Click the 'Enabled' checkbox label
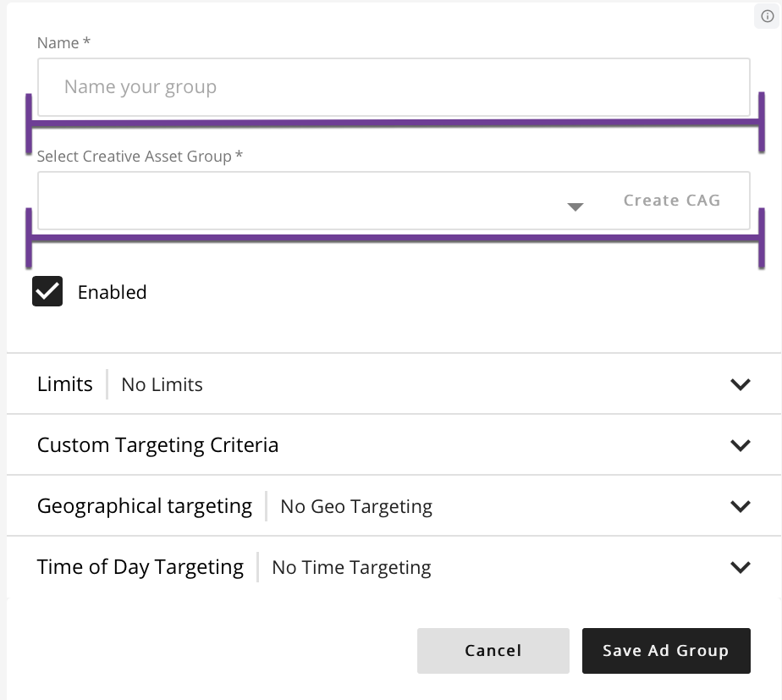 113,292
